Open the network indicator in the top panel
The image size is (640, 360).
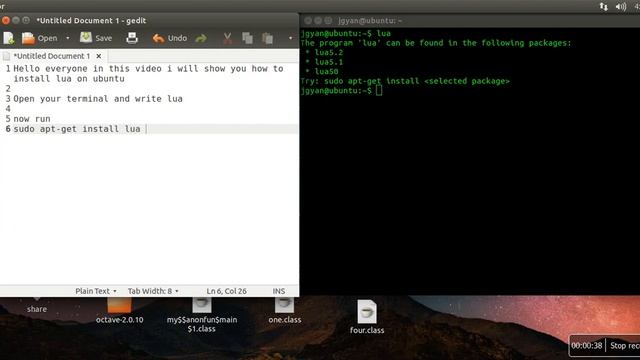603,6
